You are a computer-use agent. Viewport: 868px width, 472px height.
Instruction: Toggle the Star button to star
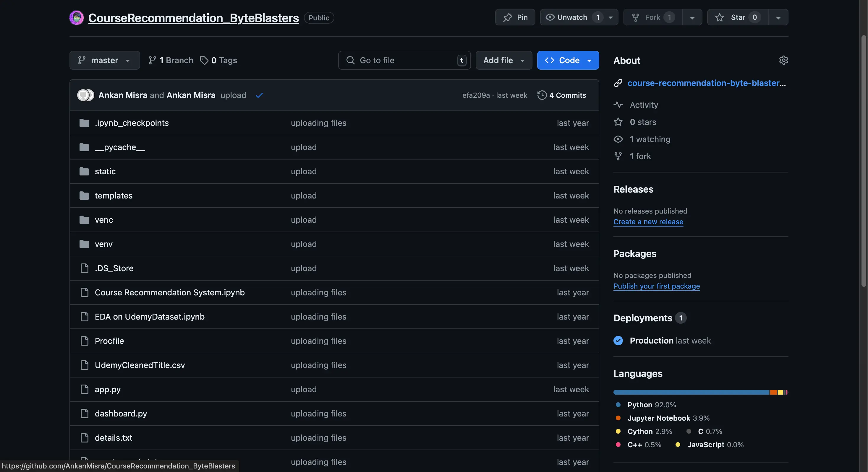click(x=736, y=17)
